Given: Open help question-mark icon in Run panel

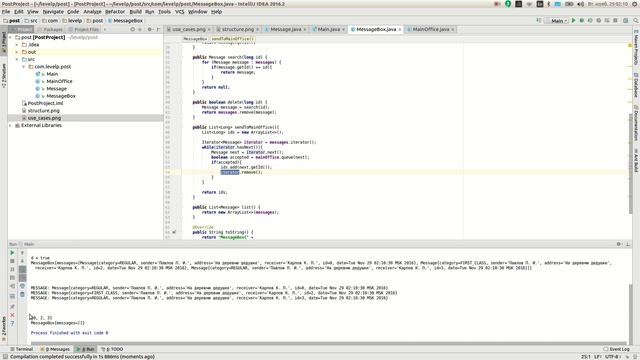Looking at the screenshot, I should click(12, 323).
